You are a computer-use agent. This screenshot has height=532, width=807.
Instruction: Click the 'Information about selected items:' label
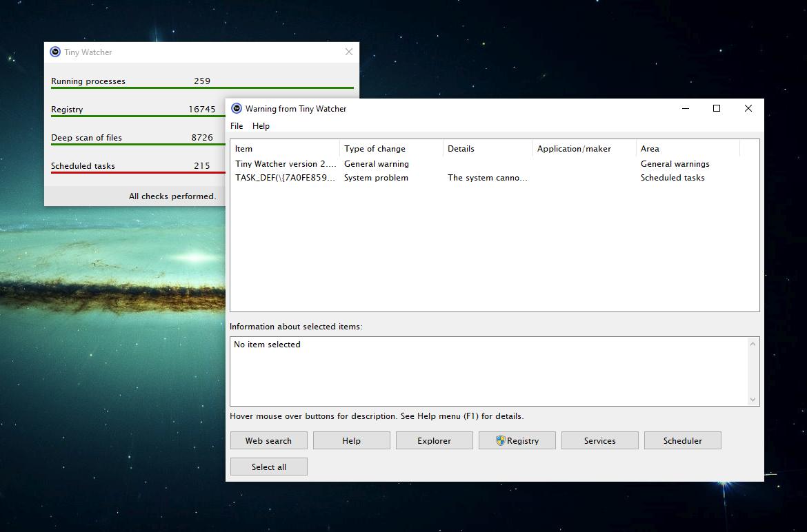point(296,327)
